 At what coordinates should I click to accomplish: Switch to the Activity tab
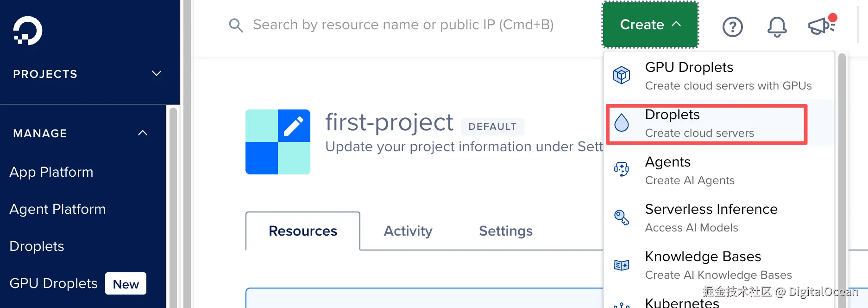408,231
